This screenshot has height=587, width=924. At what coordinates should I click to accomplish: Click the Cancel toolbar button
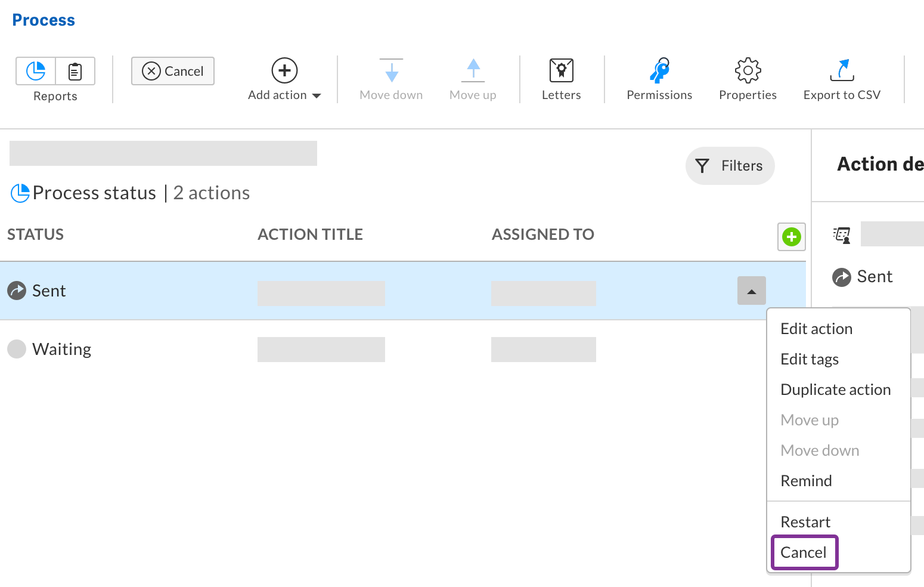click(172, 71)
